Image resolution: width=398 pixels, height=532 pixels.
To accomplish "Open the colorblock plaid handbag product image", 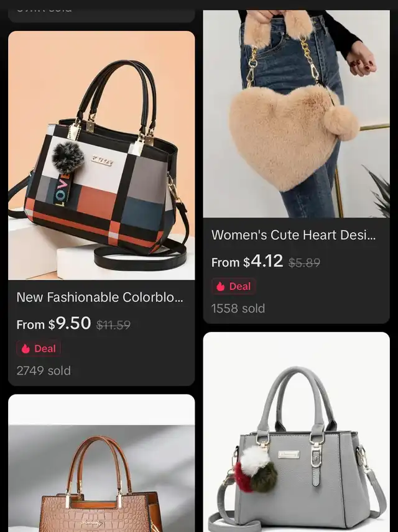I will click(x=101, y=155).
